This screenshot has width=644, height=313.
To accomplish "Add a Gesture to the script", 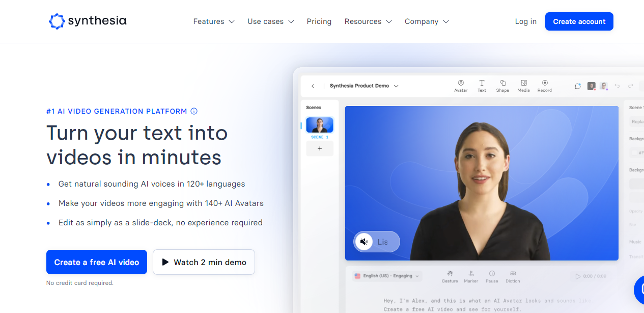I will 450,277.
